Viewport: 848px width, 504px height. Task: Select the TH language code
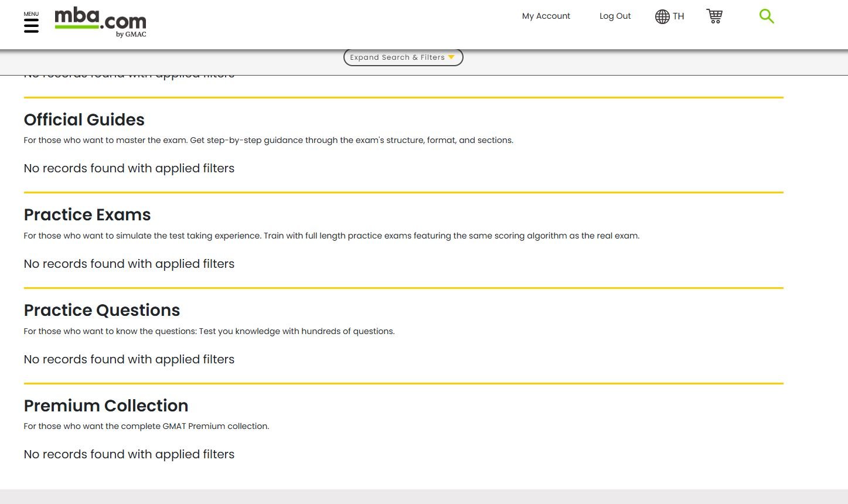click(679, 16)
